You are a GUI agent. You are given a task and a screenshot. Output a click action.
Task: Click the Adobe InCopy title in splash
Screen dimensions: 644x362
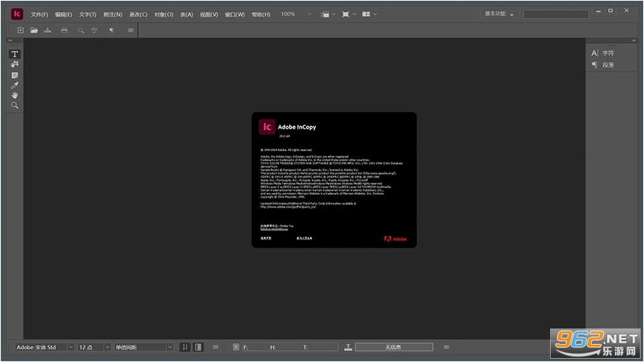point(297,127)
